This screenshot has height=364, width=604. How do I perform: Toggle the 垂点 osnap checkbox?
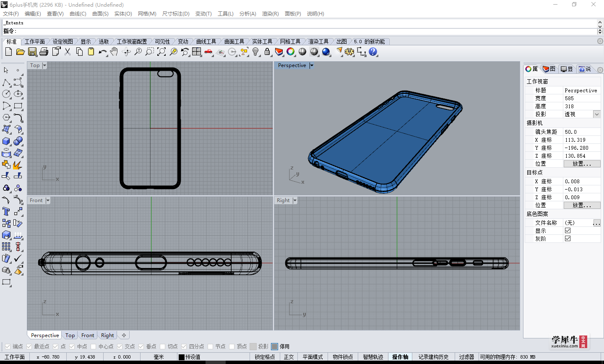(141, 346)
